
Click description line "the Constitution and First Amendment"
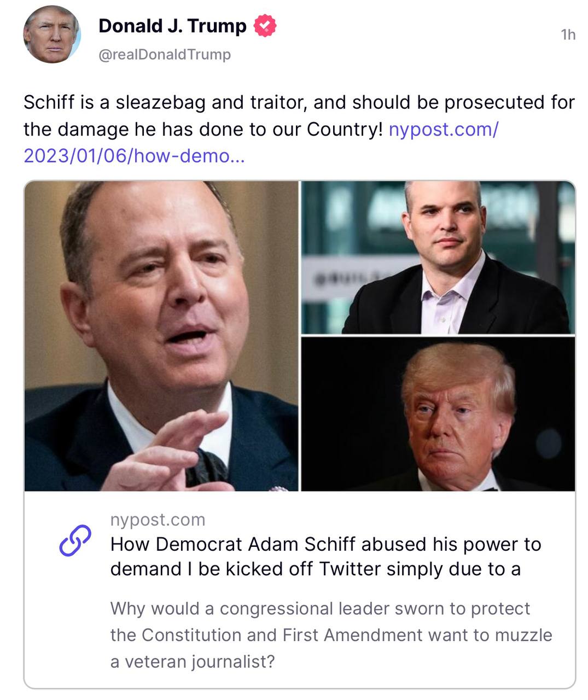(331, 635)
